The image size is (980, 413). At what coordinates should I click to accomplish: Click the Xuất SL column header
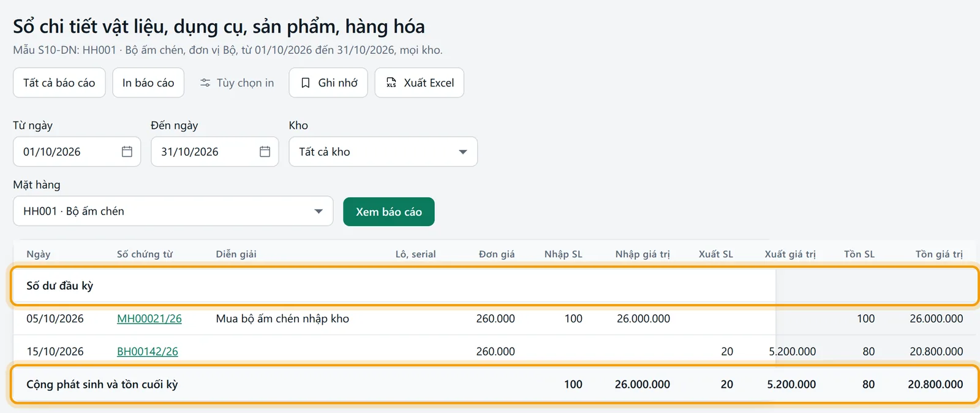click(716, 254)
